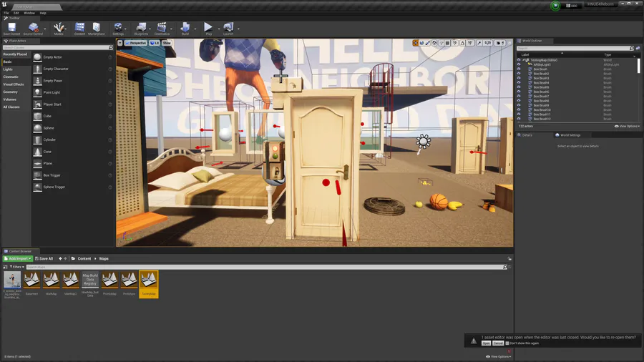Select the Empty Character placement icon

37,69
